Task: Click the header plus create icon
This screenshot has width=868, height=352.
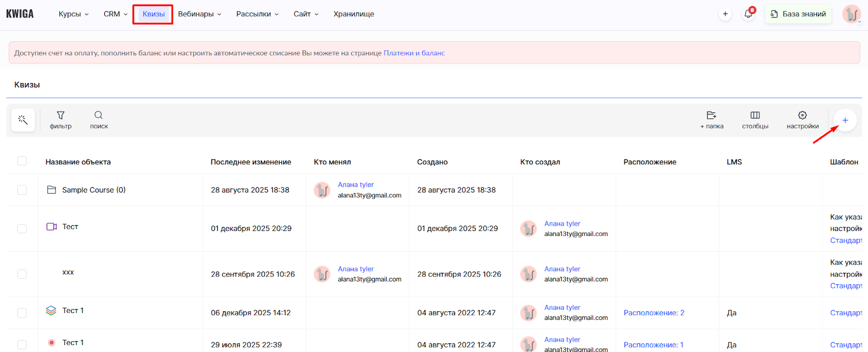Action: (x=725, y=14)
